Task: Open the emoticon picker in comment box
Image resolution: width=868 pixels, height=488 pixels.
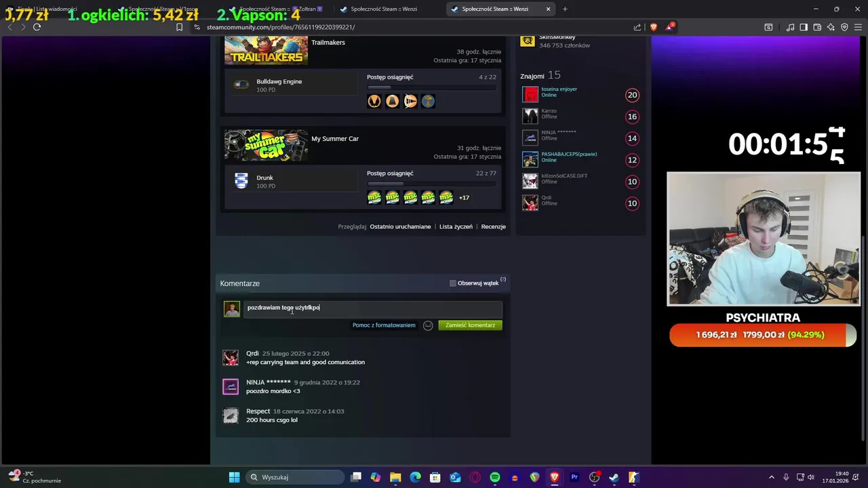Action: coord(428,325)
